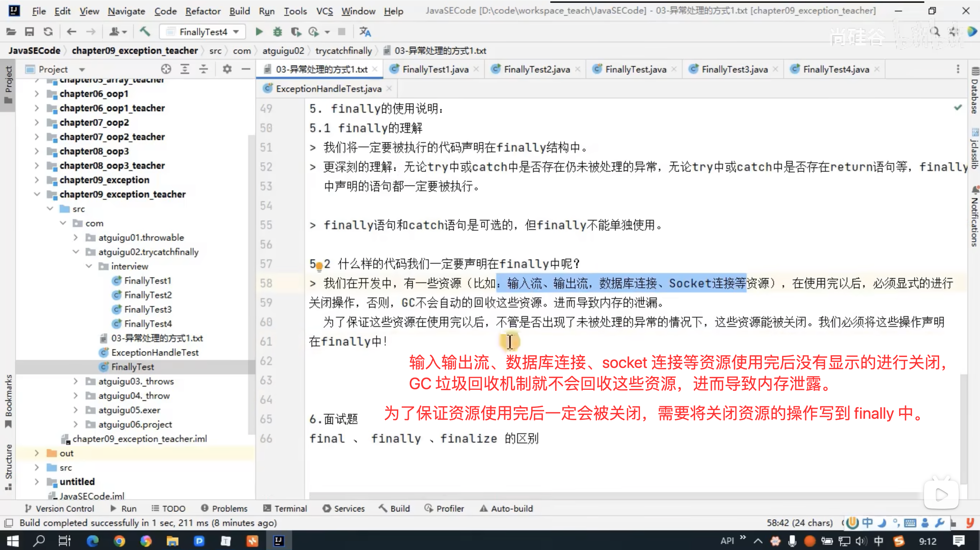Expand the atguigu03._throws package
Viewport: 980px width, 550px height.
tap(76, 381)
